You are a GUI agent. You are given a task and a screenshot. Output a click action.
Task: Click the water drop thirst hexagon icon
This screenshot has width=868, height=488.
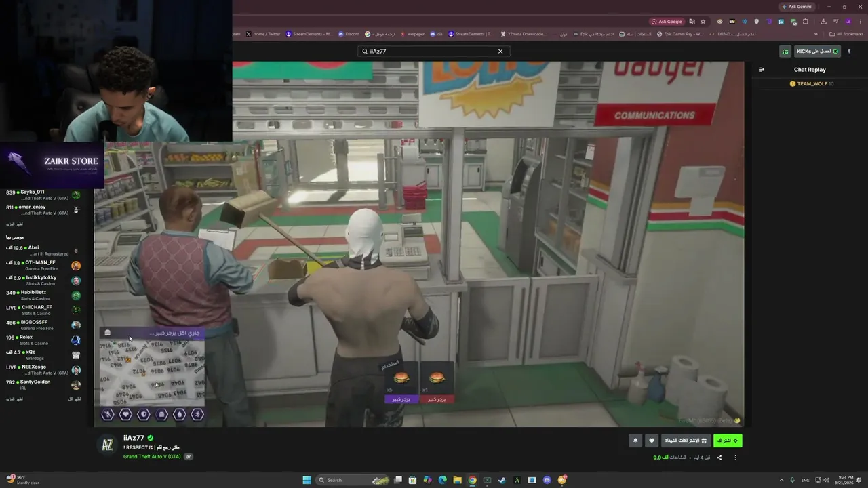(x=180, y=414)
